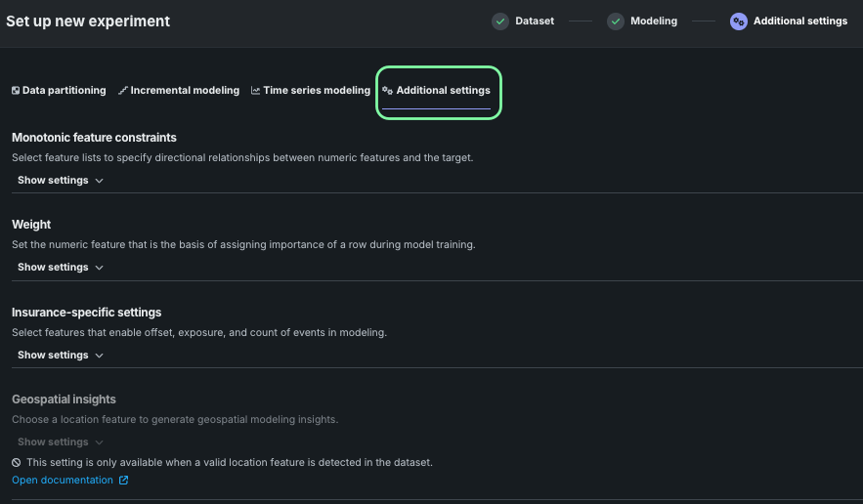Switch to the Time series modeling tab
863x504 pixels.
pyautogui.click(x=316, y=91)
